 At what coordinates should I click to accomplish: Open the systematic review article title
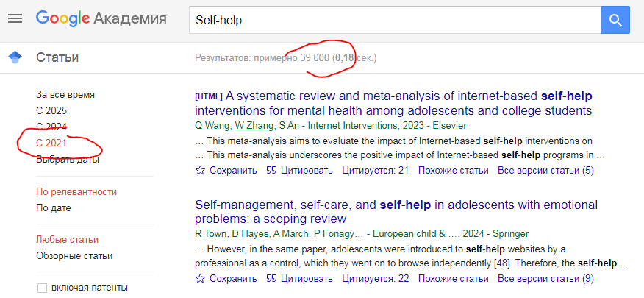(393, 104)
